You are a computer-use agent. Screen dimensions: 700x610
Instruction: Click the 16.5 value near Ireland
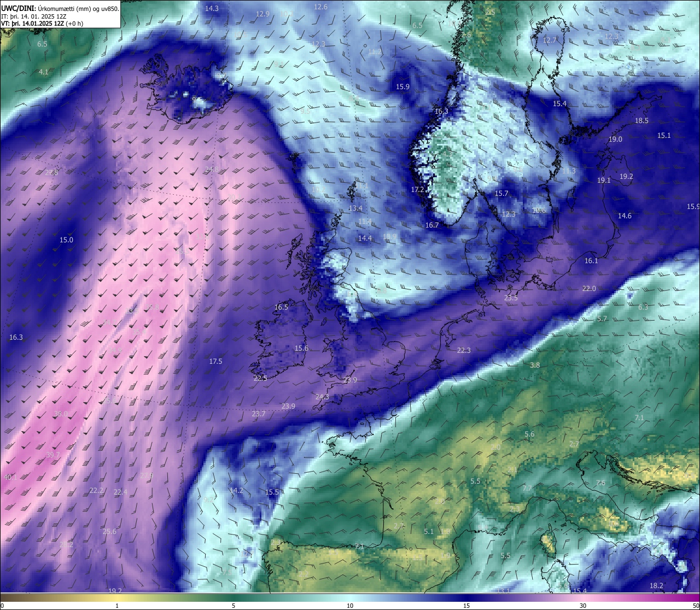281,307
